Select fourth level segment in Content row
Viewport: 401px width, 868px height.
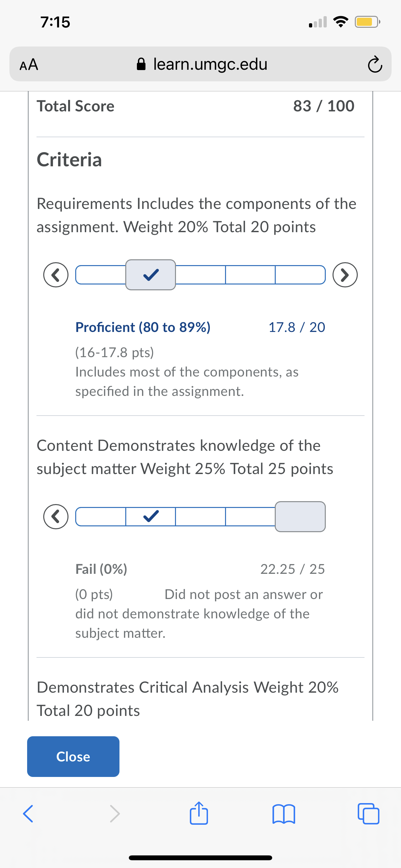click(x=250, y=516)
